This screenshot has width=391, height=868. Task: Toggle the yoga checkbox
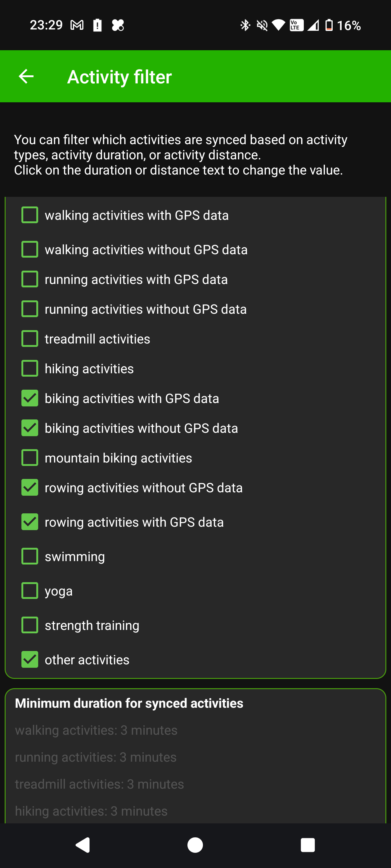30,591
